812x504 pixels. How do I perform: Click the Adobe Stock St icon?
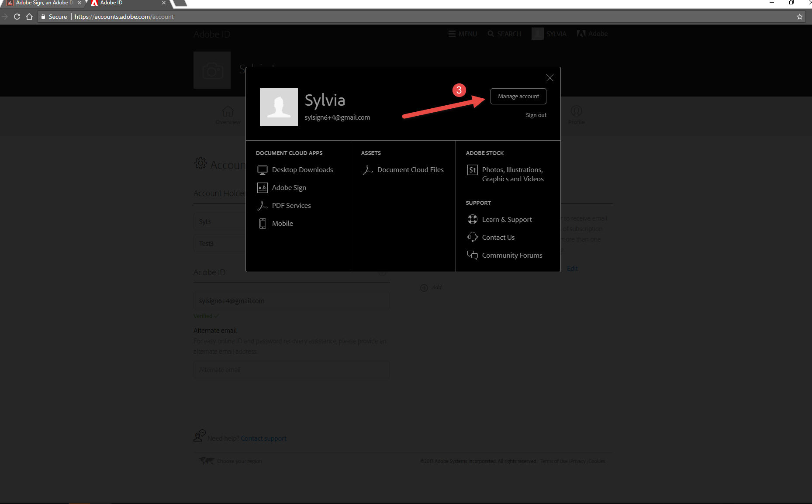click(x=473, y=170)
